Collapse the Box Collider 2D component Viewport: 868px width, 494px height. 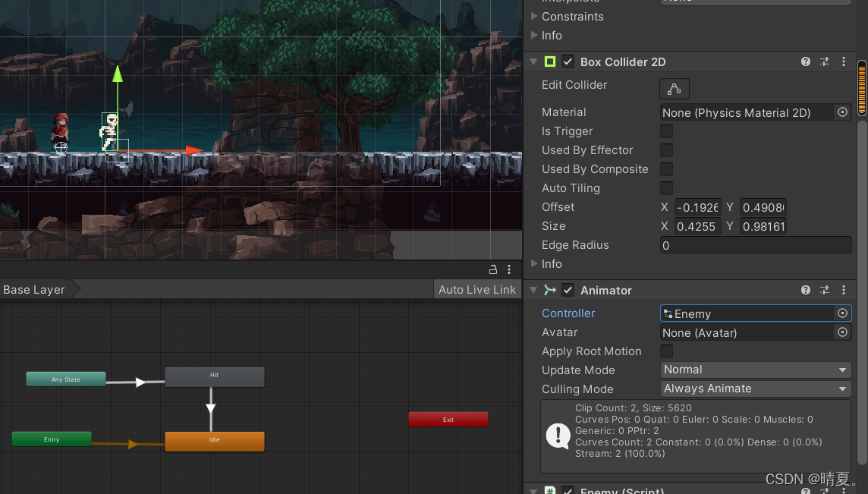[x=533, y=61]
